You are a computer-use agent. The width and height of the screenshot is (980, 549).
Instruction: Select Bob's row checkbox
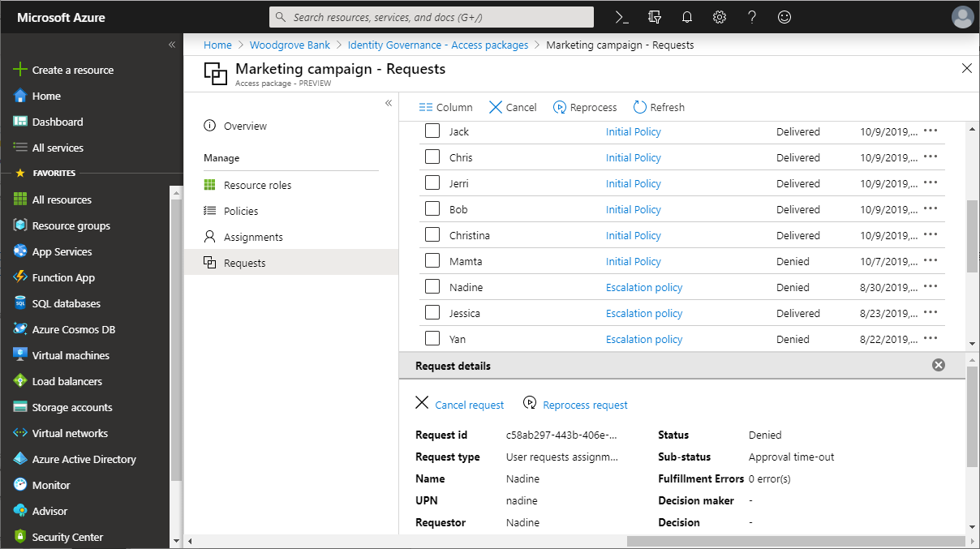click(x=432, y=208)
